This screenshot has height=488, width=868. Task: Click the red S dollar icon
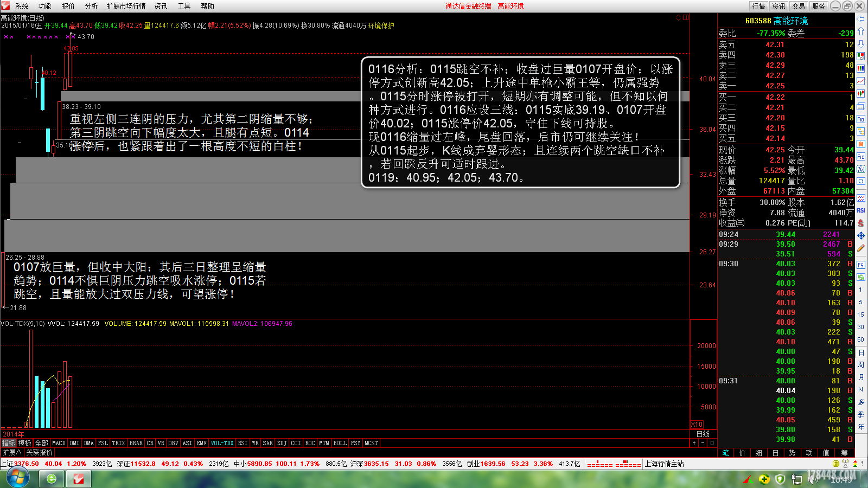click(x=861, y=223)
